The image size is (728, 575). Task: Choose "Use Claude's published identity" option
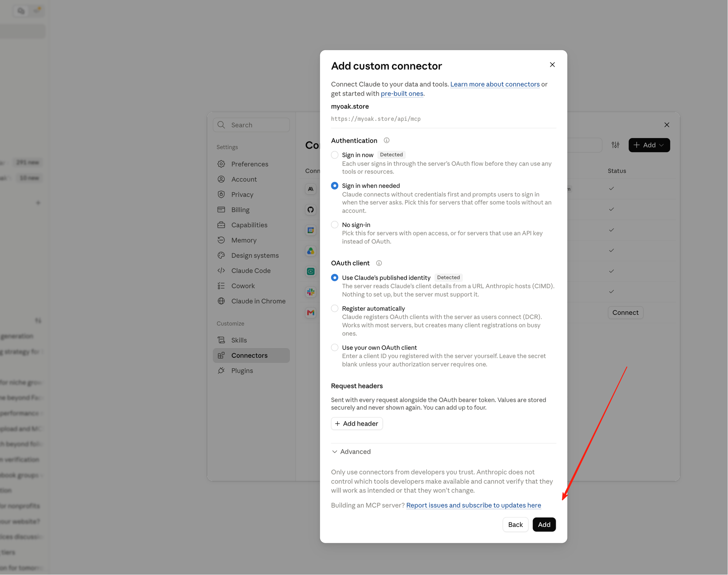pyautogui.click(x=335, y=278)
